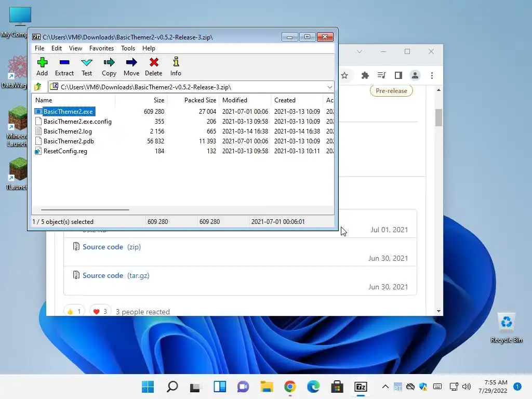The width and height of the screenshot is (532, 399).
Task: Select BasicThemer2.exe file
Action: tap(68, 111)
